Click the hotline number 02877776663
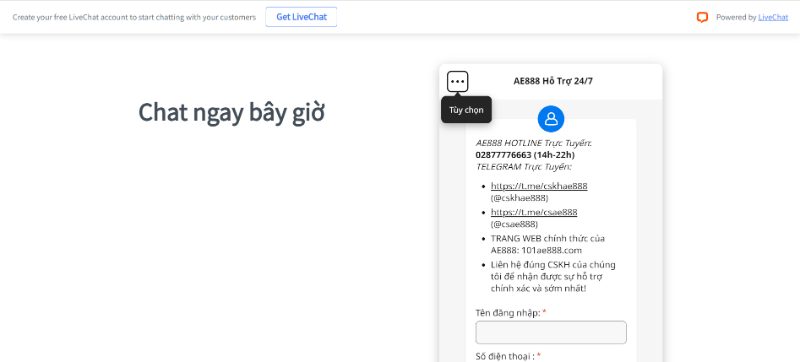 click(503, 155)
